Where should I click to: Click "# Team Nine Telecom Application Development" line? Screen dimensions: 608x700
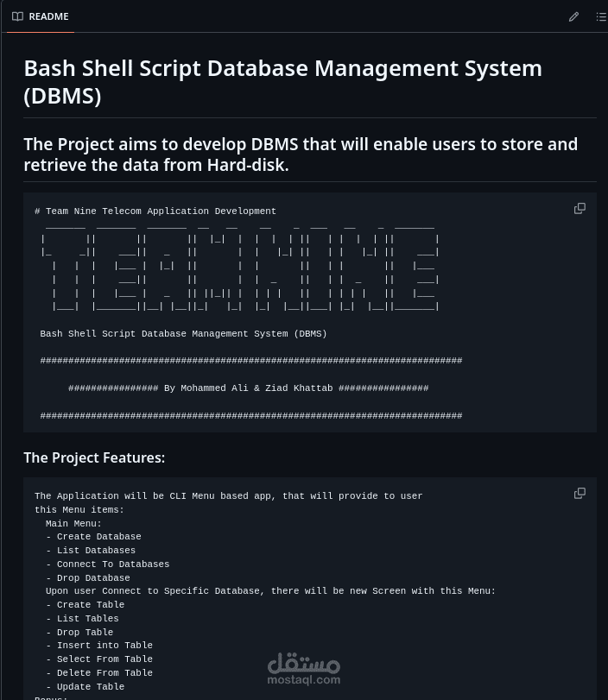155,211
